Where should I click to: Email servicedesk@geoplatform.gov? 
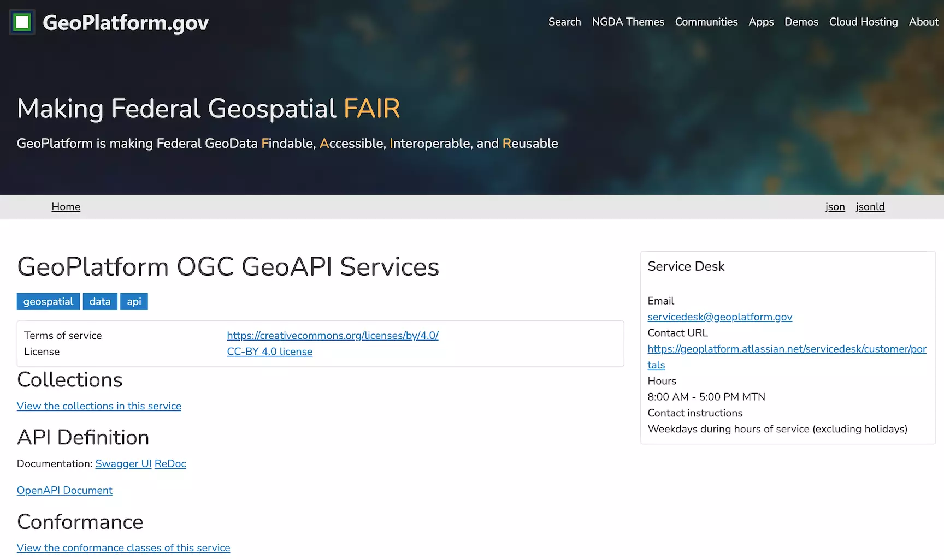tap(720, 317)
